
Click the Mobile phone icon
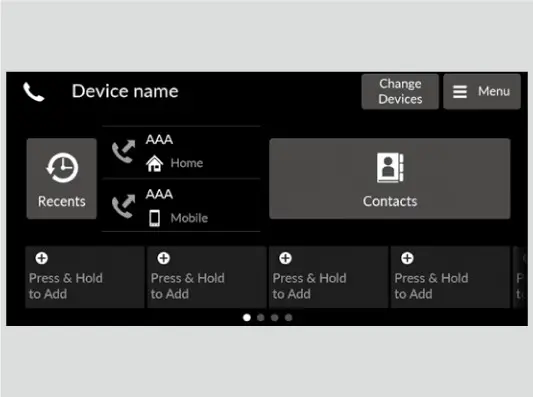[x=154, y=218]
